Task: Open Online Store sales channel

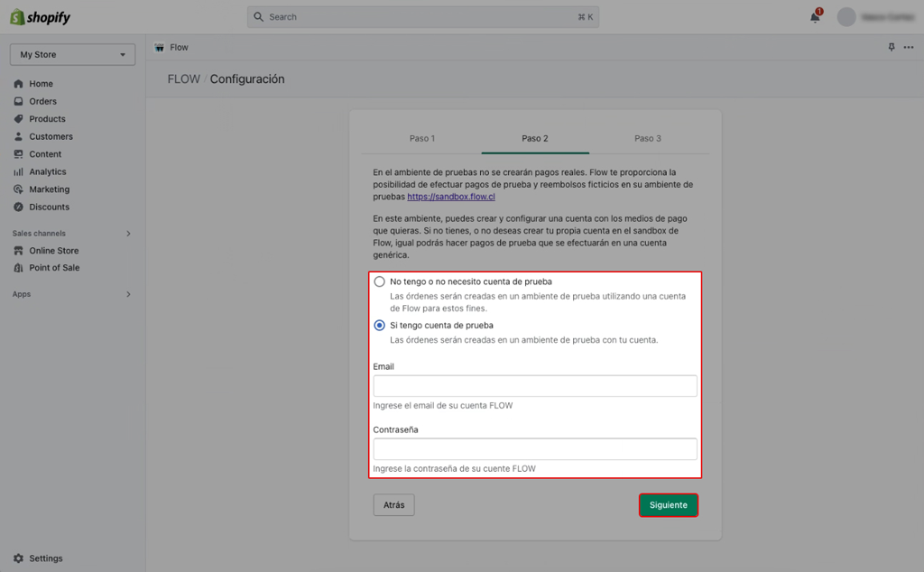Action: (x=54, y=250)
